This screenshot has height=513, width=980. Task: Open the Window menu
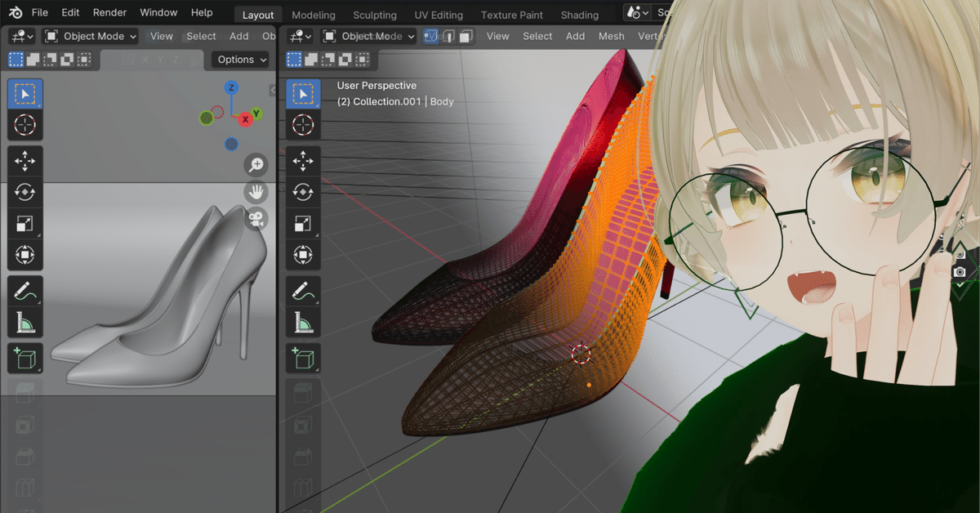[x=158, y=12]
